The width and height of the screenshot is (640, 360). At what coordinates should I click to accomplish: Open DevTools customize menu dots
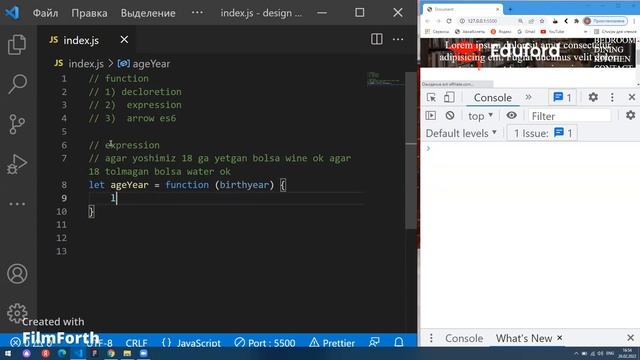(x=612, y=97)
